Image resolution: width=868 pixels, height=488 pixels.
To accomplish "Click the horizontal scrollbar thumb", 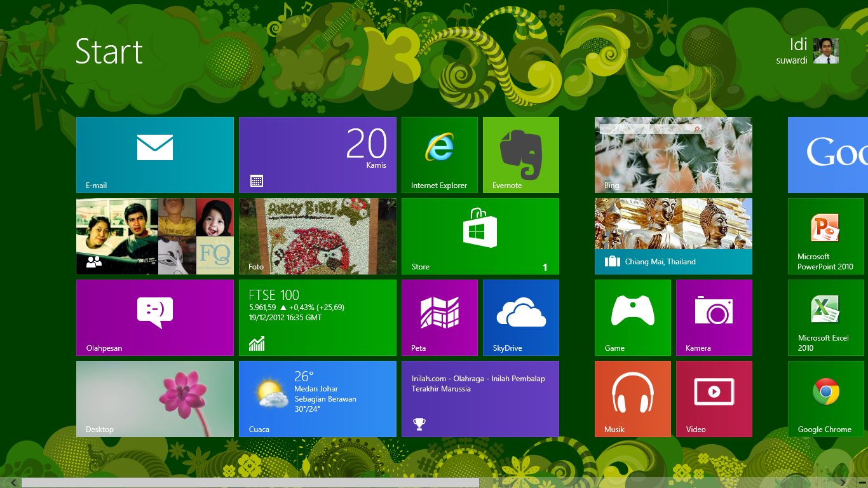I will (x=250, y=483).
